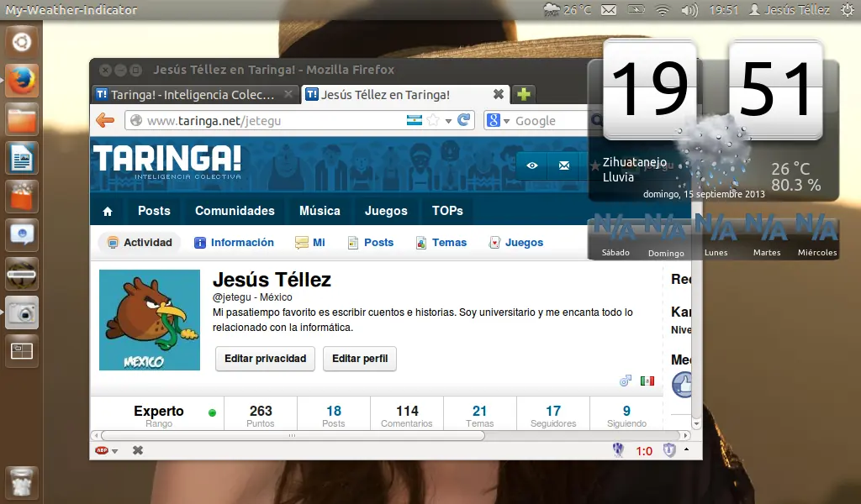Open the Files manager in the launcher

tap(21, 119)
